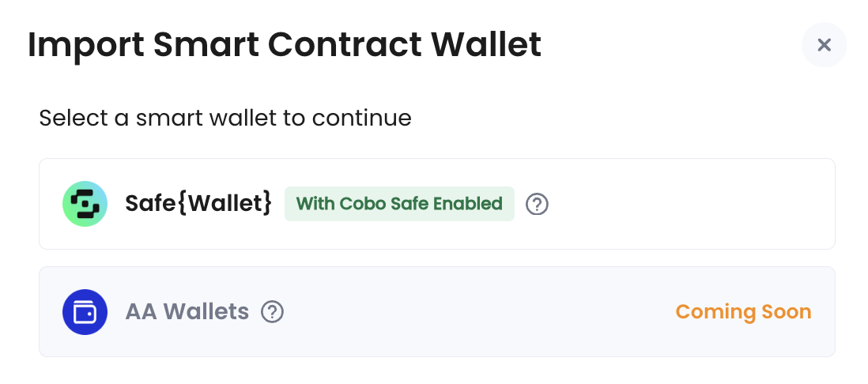Click the AA Wallets label text
Viewport: 868px width, 384px height.
pyautogui.click(x=187, y=312)
